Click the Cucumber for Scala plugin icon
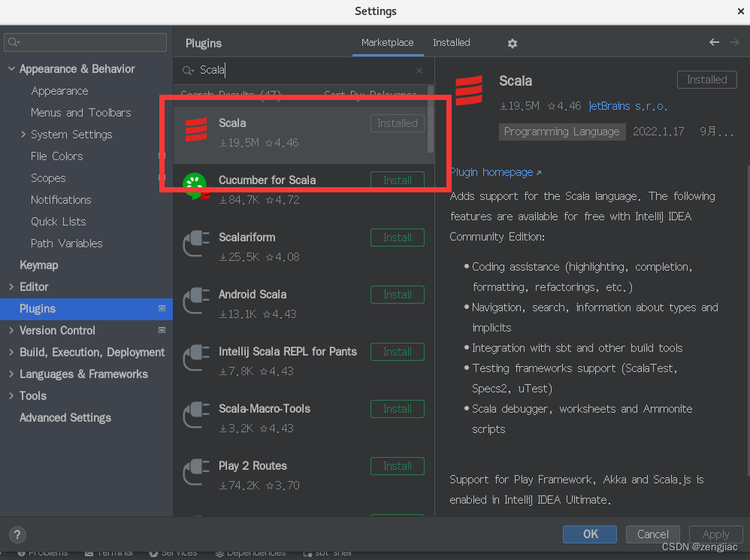This screenshot has height=560, width=750. [x=195, y=186]
